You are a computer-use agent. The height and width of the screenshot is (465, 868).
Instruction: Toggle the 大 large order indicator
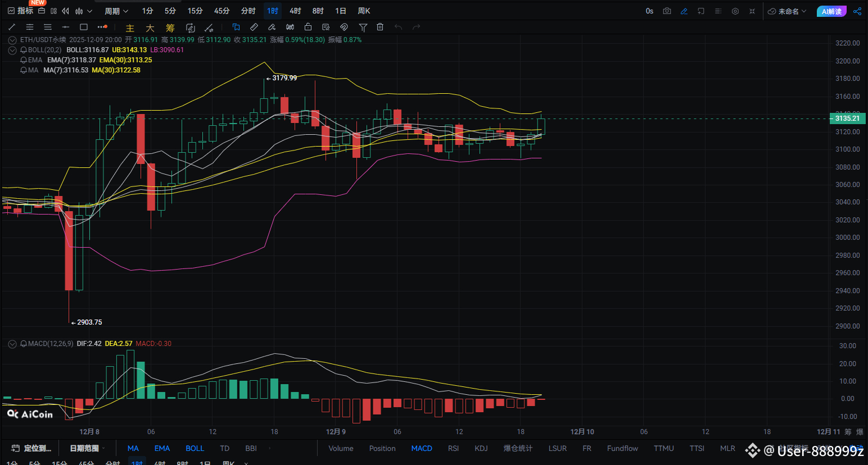150,28
